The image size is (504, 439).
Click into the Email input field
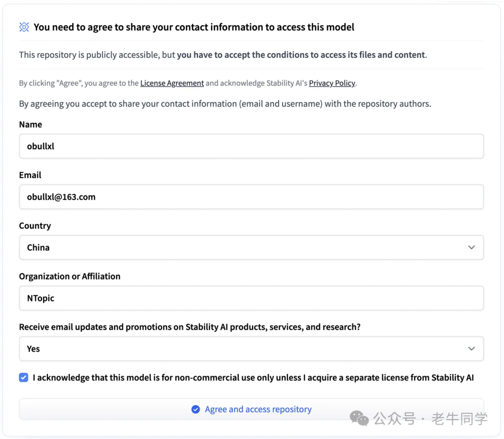[x=251, y=197]
